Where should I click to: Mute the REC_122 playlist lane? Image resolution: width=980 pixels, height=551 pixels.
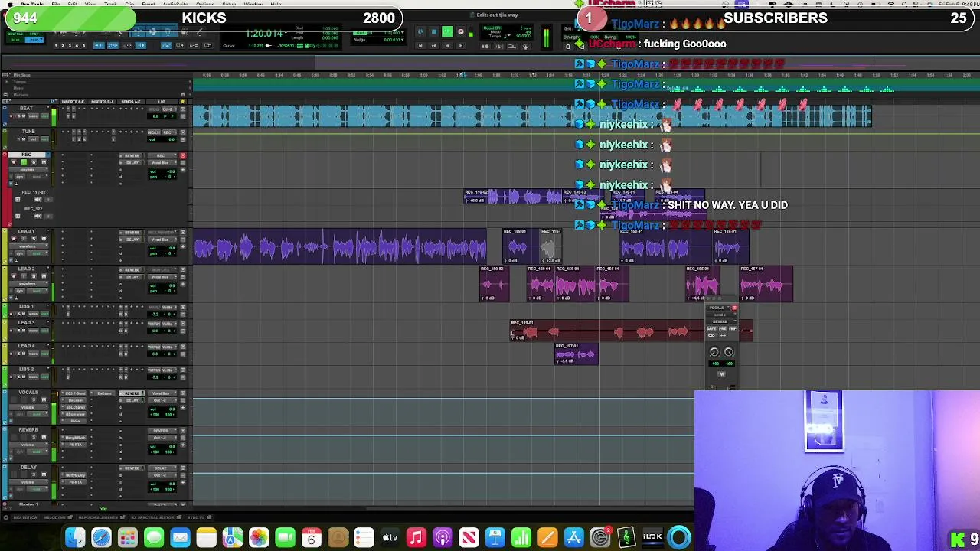point(38,216)
